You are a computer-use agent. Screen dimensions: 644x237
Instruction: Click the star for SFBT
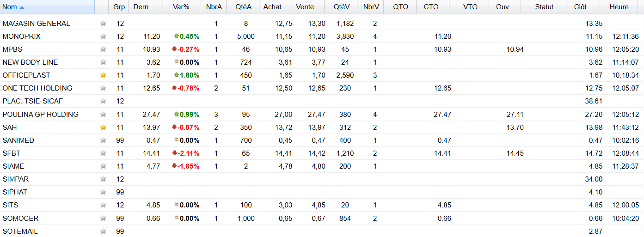pyautogui.click(x=103, y=153)
